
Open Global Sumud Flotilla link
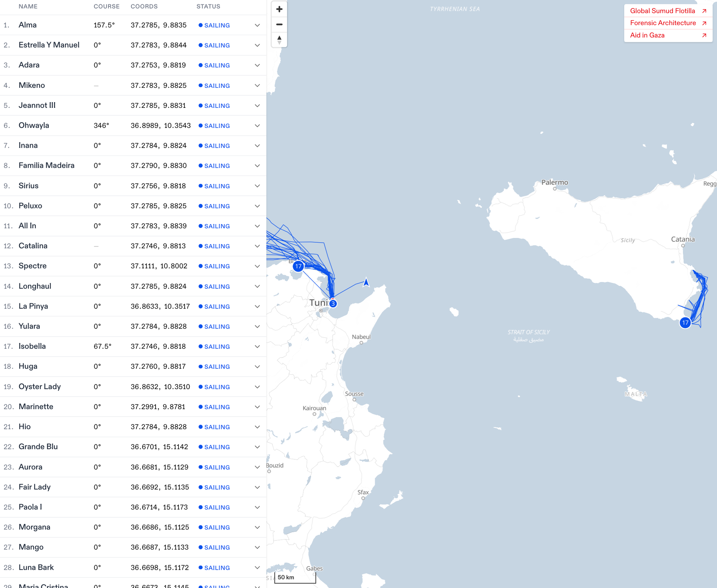coord(662,11)
